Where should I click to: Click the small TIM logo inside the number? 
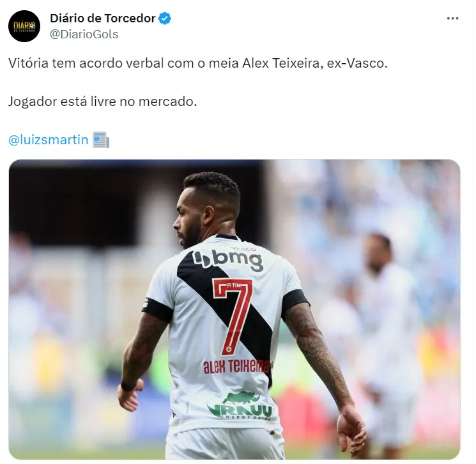click(x=233, y=286)
